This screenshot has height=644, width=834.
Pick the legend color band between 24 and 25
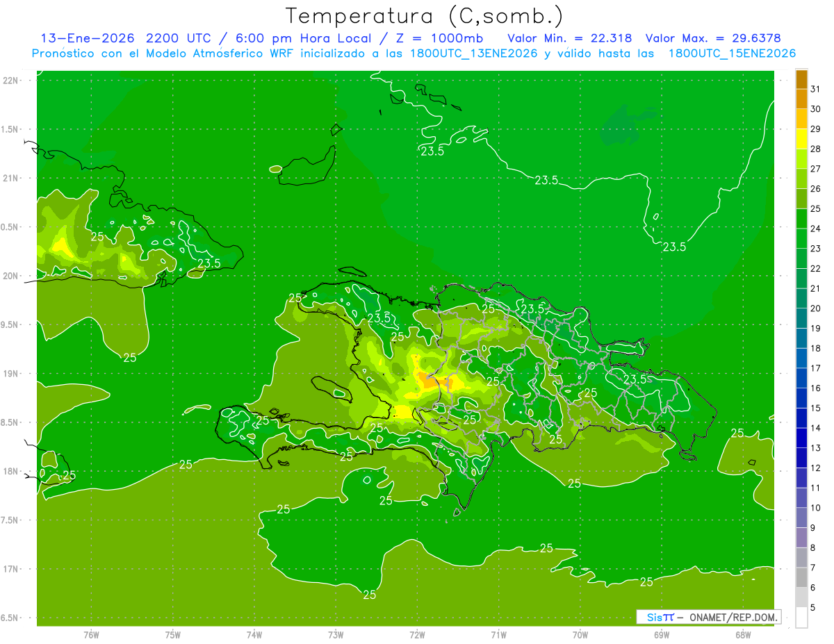click(801, 218)
